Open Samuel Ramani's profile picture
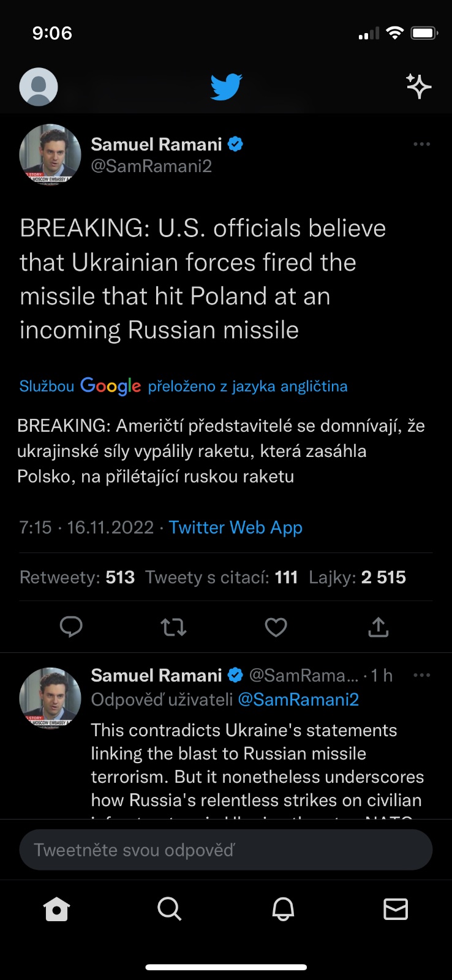The height and width of the screenshot is (980, 452). pos(50,154)
